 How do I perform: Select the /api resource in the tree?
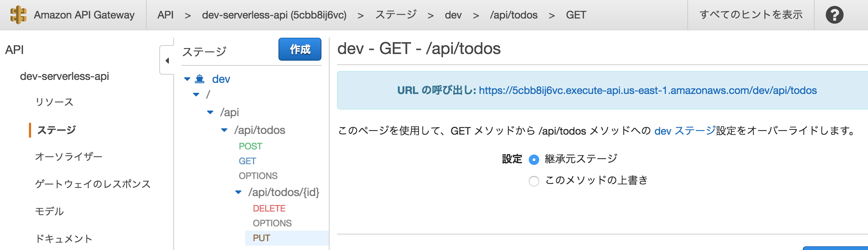pyautogui.click(x=230, y=112)
